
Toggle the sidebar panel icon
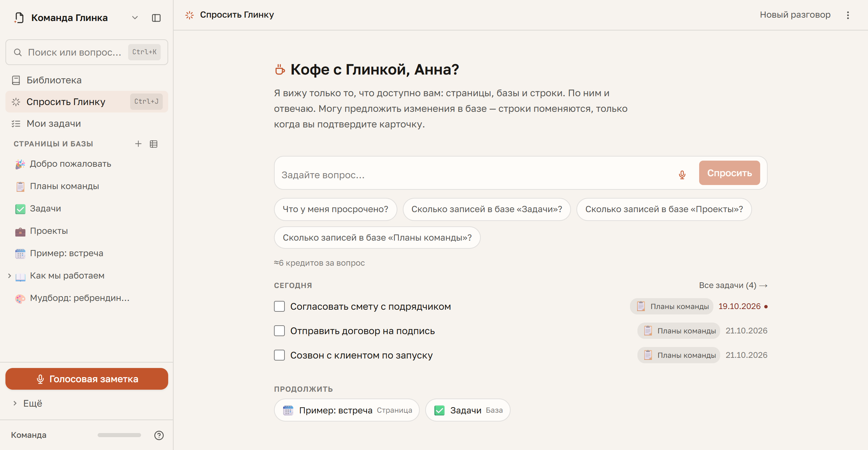(x=156, y=18)
